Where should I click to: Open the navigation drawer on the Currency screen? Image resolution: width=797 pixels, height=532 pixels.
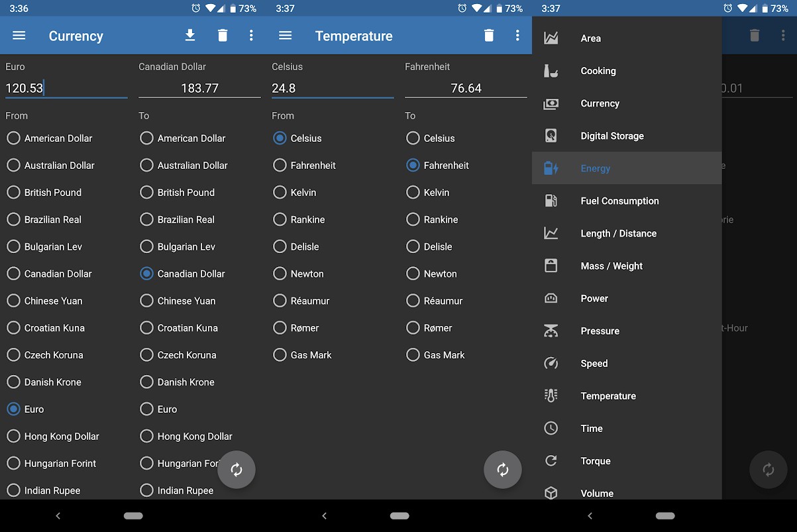coord(19,35)
